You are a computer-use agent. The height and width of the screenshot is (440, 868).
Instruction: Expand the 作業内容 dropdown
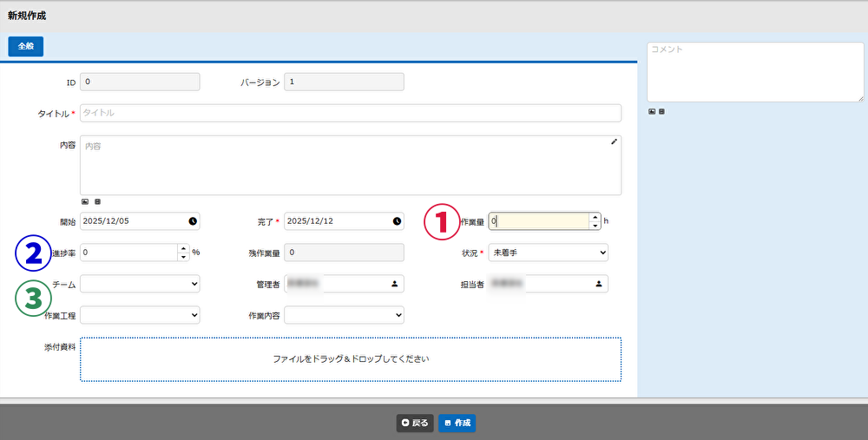[x=344, y=314]
